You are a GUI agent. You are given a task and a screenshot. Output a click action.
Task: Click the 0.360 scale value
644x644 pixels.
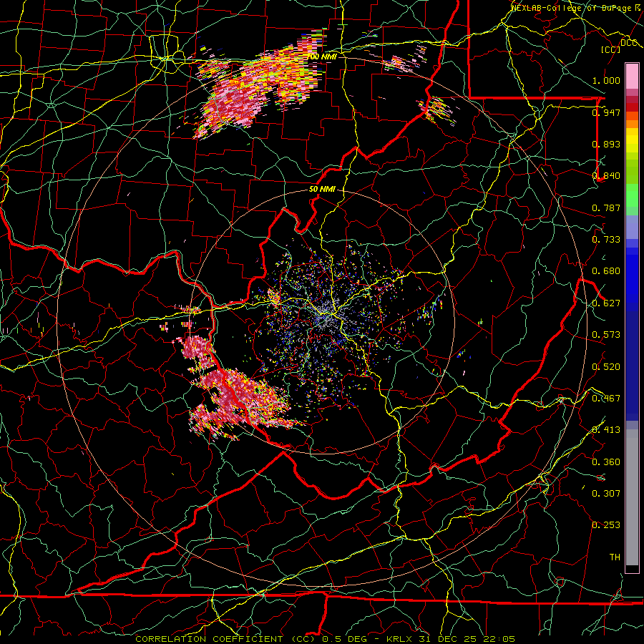tap(606, 462)
